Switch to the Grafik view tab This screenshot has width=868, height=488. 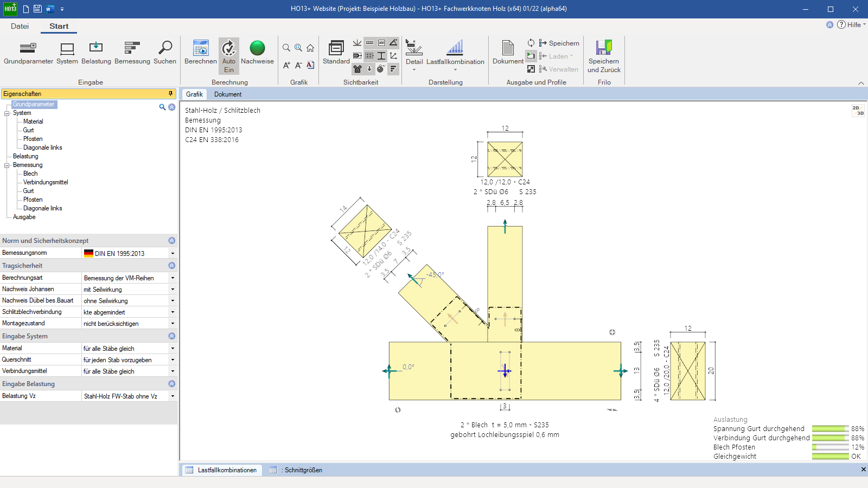[x=194, y=94]
